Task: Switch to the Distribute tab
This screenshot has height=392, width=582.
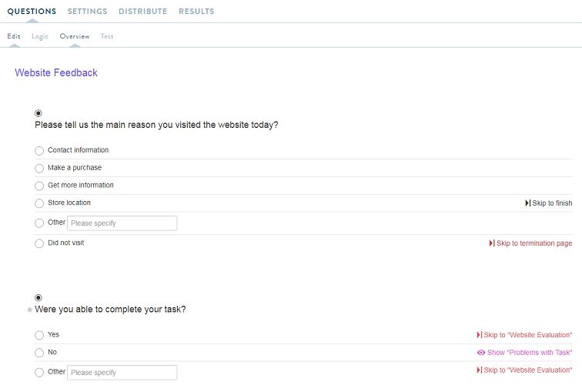Action: pyautogui.click(x=143, y=12)
